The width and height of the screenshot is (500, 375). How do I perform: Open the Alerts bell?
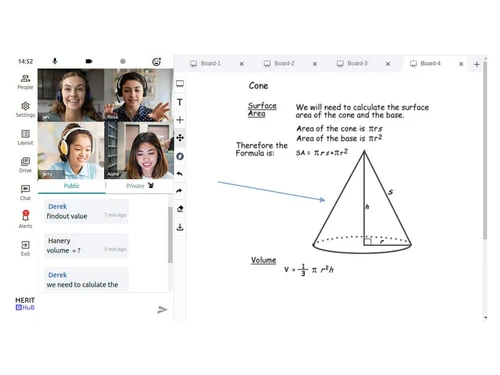(x=25, y=219)
